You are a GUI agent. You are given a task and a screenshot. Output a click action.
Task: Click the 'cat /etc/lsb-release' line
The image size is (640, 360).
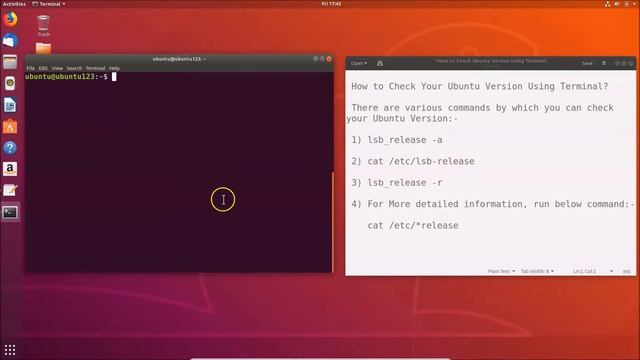413,161
